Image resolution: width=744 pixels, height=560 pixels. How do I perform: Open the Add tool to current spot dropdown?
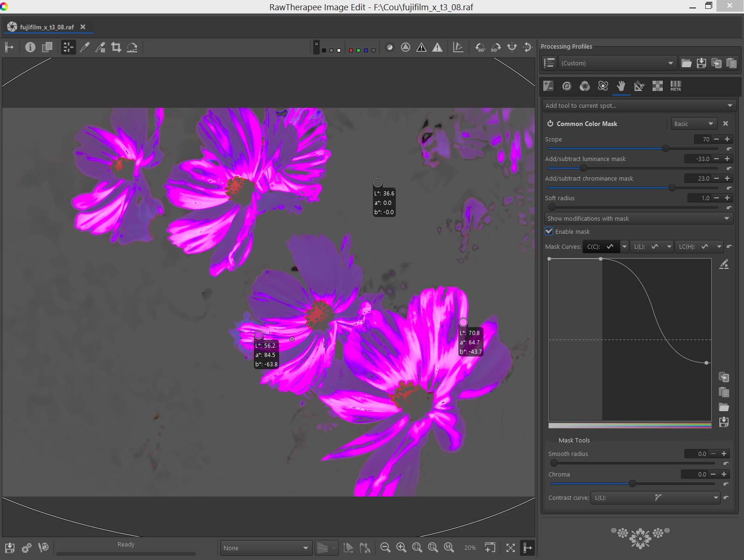point(639,105)
